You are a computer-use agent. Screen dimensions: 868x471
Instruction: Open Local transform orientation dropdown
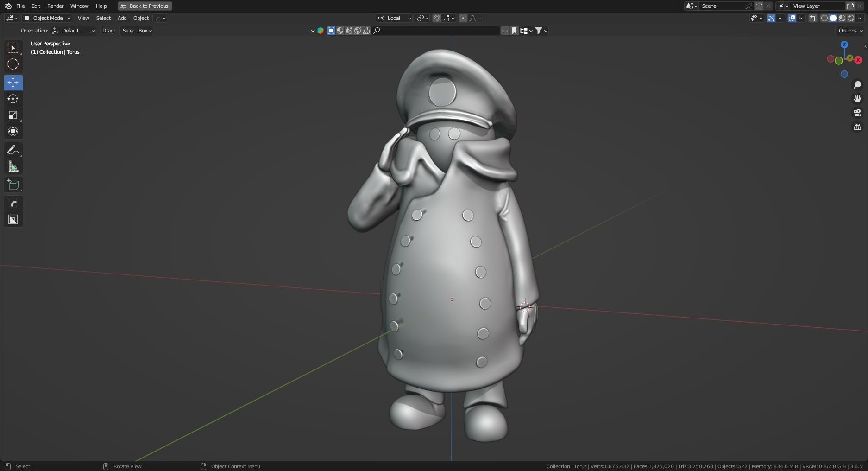pos(394,18)
